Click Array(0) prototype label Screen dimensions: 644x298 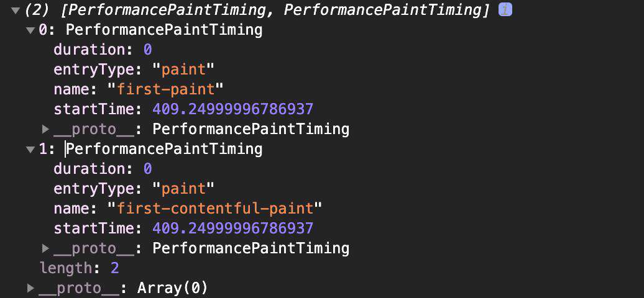(x=173, y=288)
